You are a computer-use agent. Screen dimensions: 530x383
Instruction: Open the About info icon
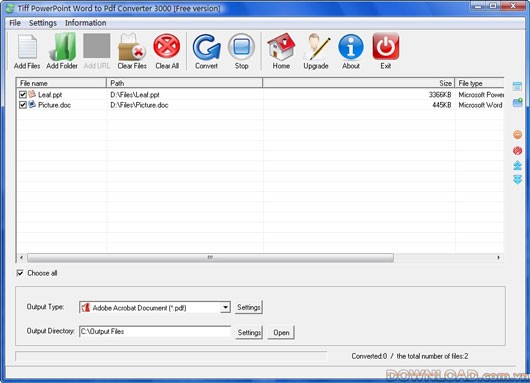(351, 47)
